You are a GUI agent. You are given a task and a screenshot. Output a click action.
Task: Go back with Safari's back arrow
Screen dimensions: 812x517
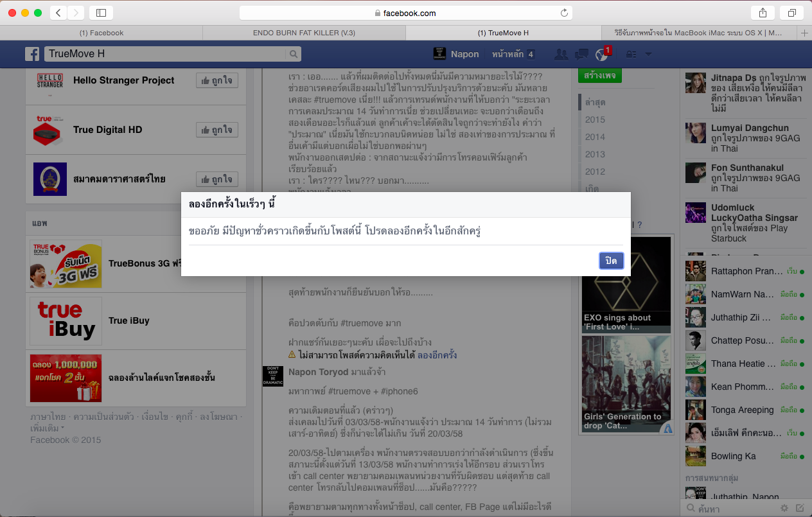tap(58, 12)
